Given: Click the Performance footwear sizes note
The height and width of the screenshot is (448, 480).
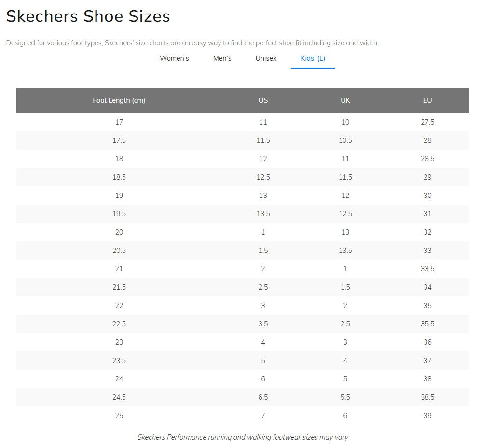Looking at the screenshot, I should coord(243,437).
